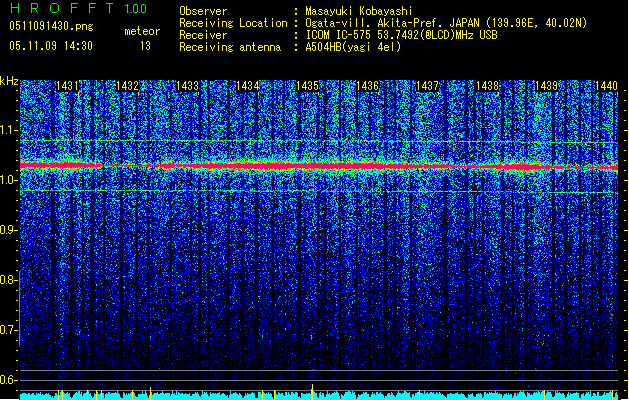Click frequency axis label 0.6
This screenshot has width=629, height=400.
(x=8, y=380)
